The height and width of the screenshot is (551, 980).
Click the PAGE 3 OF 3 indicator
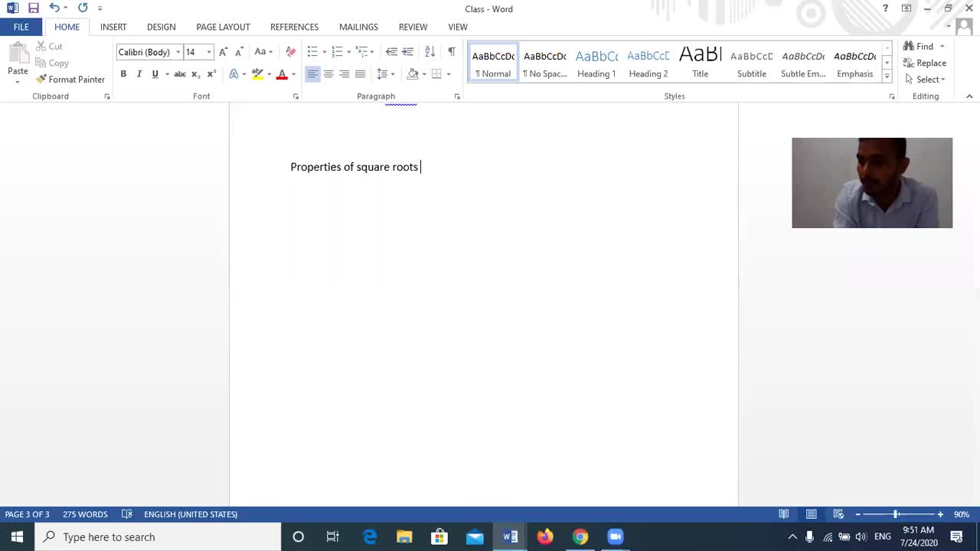coord(28,514)
